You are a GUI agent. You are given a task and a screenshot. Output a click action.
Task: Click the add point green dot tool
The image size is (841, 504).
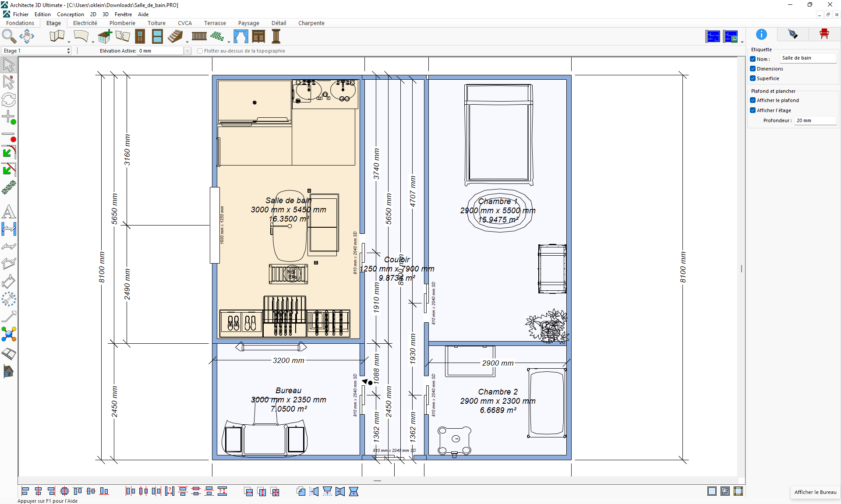click(x=9, y=117)
